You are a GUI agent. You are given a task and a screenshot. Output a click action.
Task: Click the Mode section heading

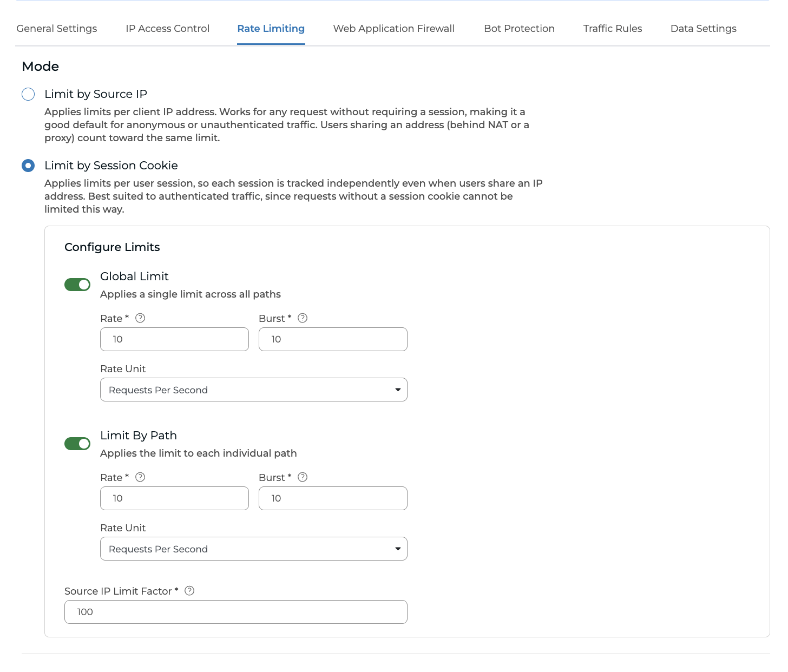click(x=41, y=67)
